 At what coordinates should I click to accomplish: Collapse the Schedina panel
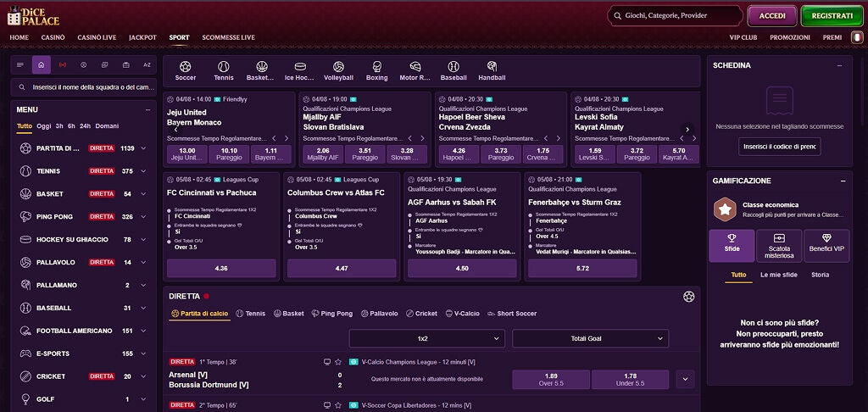click(x=840, y=65)
